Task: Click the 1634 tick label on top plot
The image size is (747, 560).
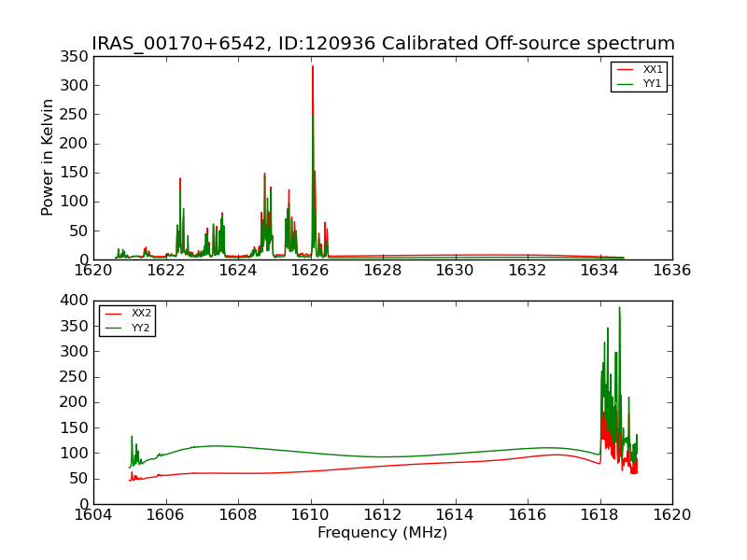Action: [599, 271]
